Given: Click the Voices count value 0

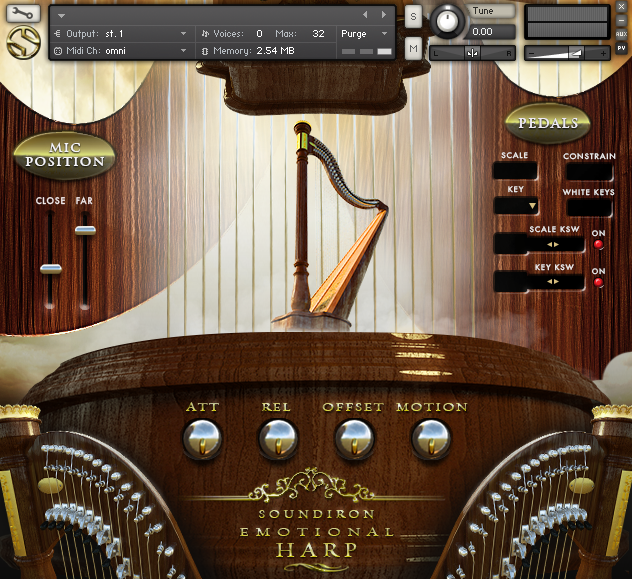Looking at the screenshot, I should click(259, 34).
